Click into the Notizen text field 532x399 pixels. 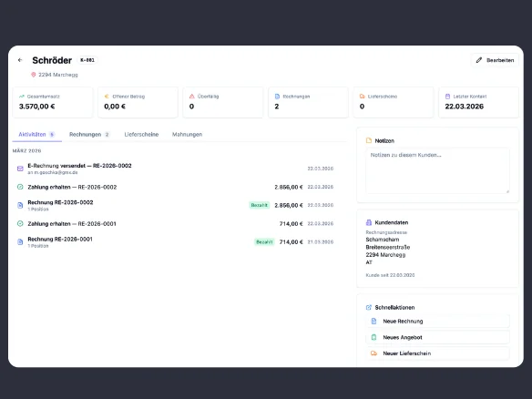pos(437,170)
